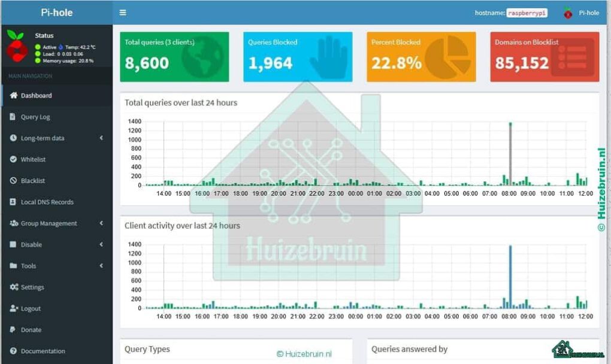
Task: Open the Whitelist checkmark icon
Action: click(x=13, y=159)
